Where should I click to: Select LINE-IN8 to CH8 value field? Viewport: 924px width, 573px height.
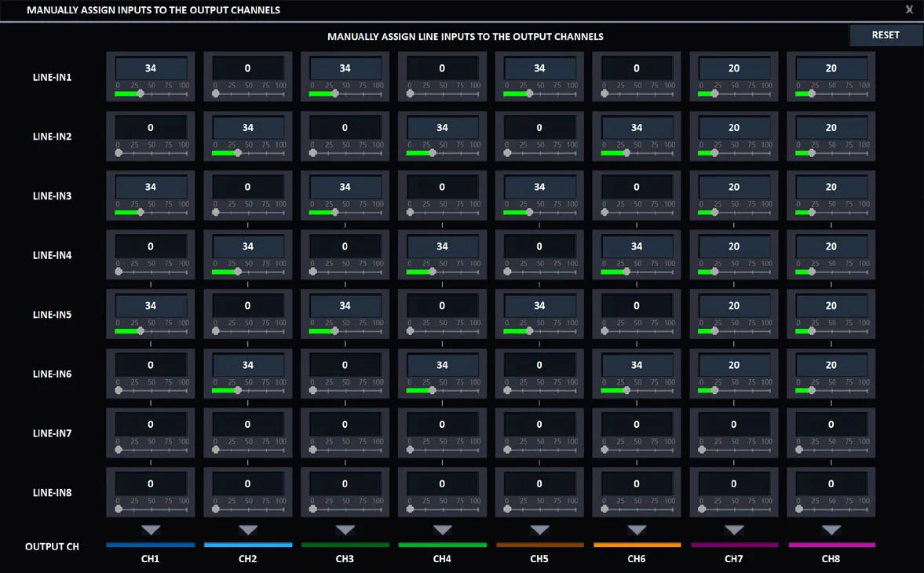(x=831, y=484)
